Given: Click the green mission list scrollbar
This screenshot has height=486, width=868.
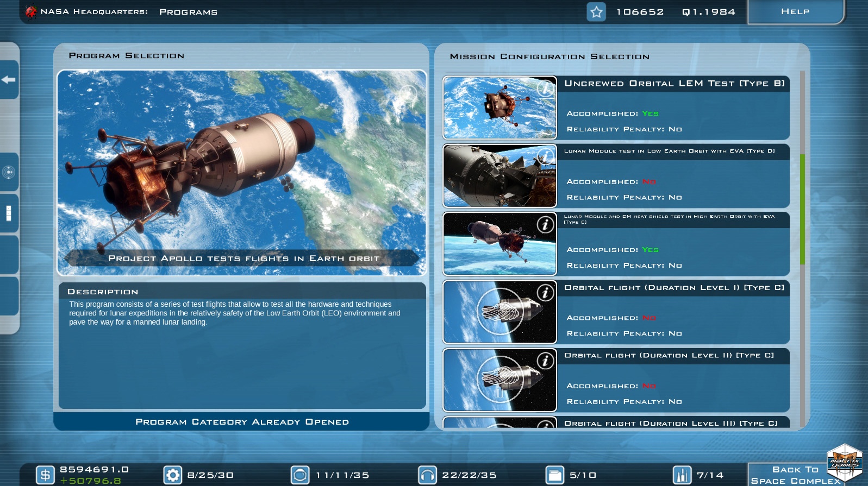Looking at the screenshot, I should point(802,209).
